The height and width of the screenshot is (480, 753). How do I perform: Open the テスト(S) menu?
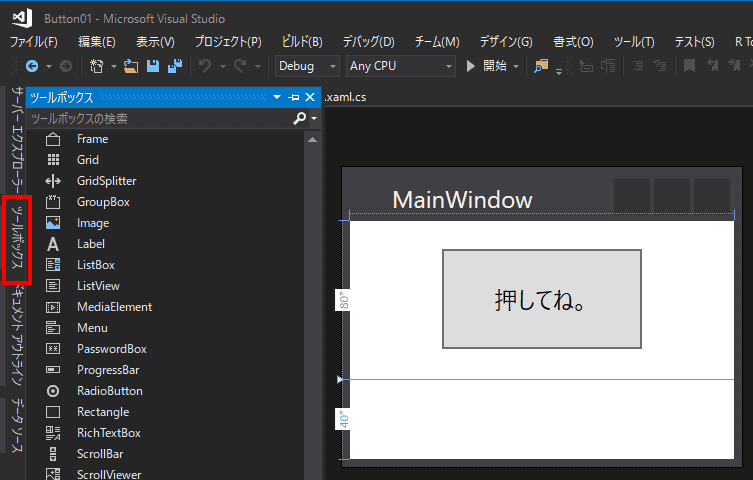click(694, 42)
